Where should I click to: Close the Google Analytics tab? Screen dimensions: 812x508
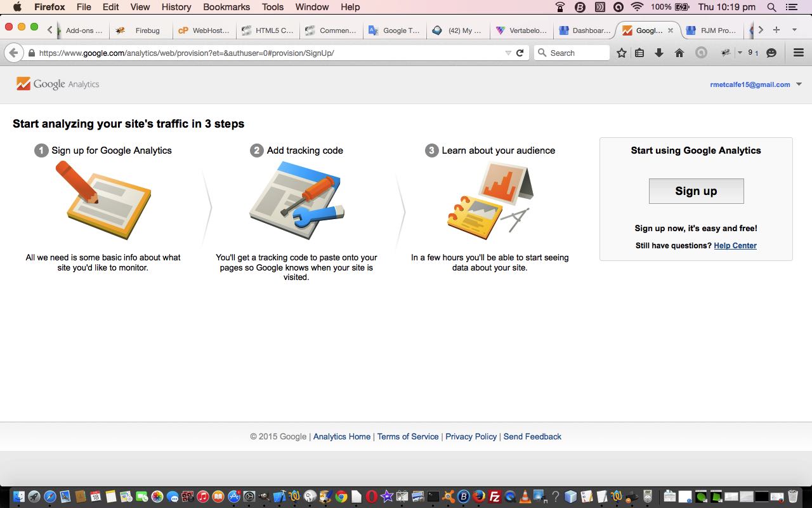click(671, 30)
